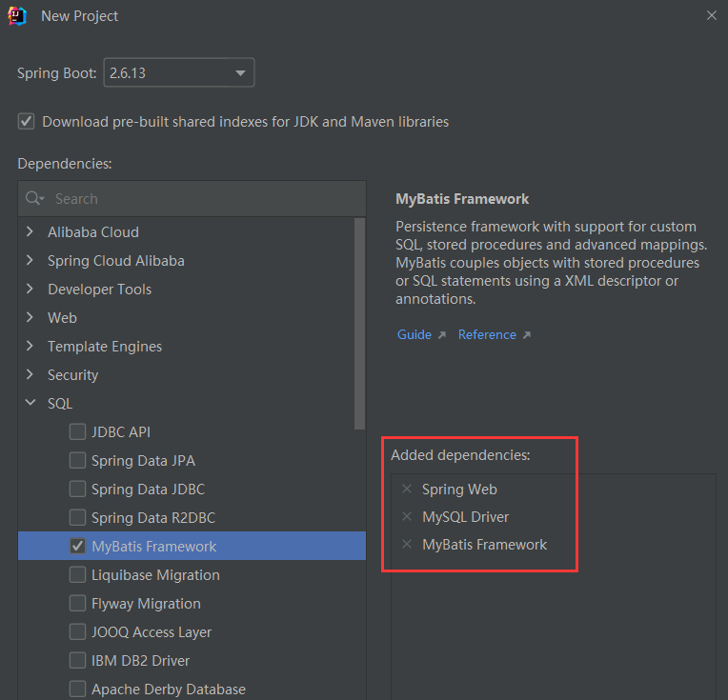Close the New Project dialog
728x700 pixels.
(x=711, y=15)
